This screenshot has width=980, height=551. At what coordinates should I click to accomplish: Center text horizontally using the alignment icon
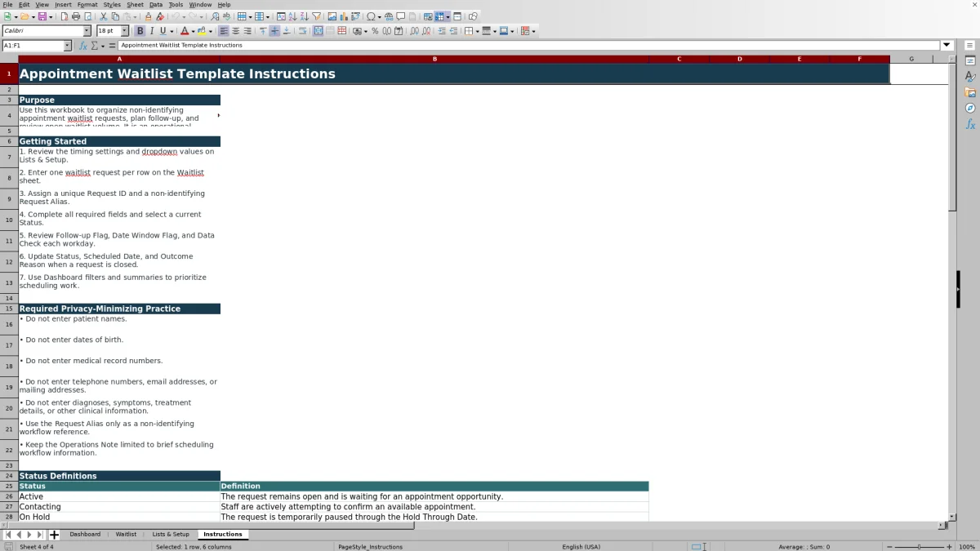[x=236, y=31]
